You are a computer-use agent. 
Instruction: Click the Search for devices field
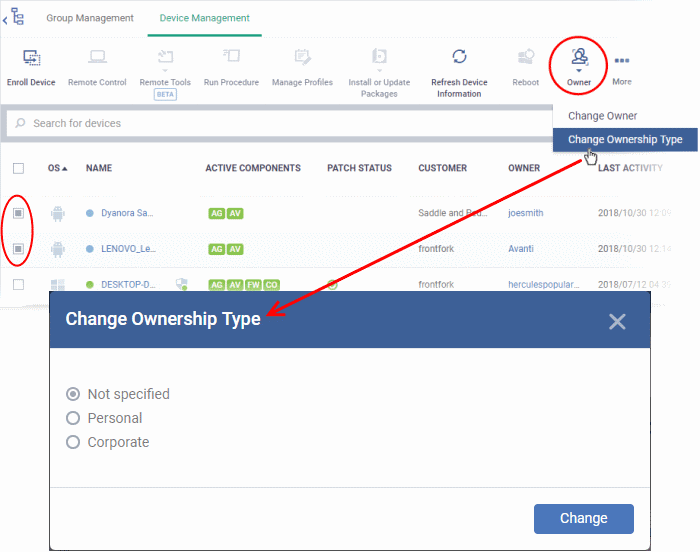(279, 123)
